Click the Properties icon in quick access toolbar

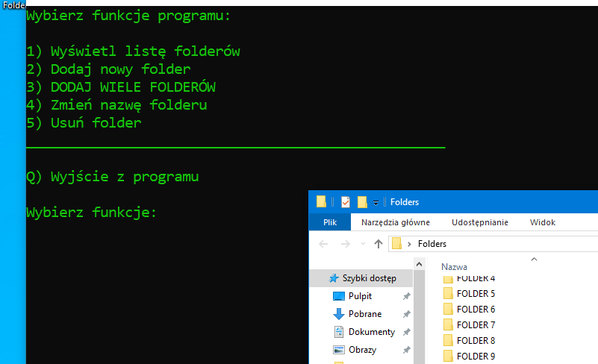click(x=346, y=201)
